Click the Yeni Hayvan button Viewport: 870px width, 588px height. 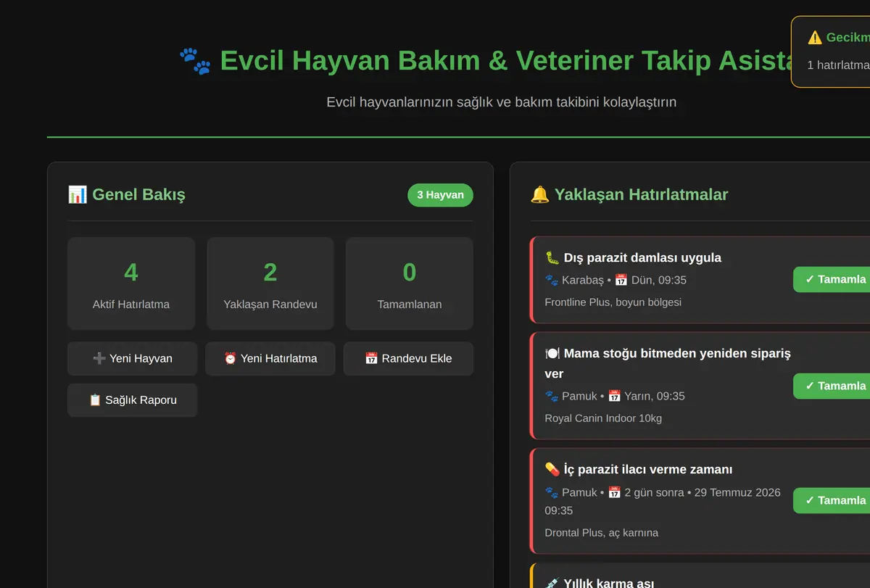click(133, 359)
